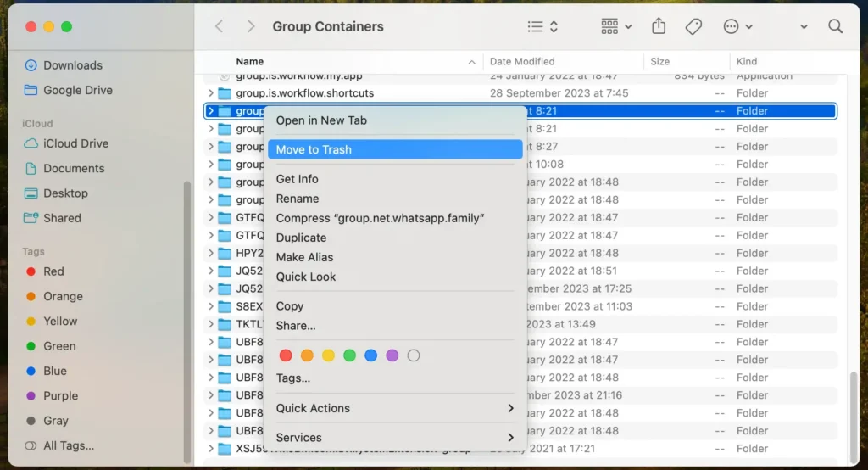Open the group-by grid menu
868x470 pixels.
pos(616,26)
